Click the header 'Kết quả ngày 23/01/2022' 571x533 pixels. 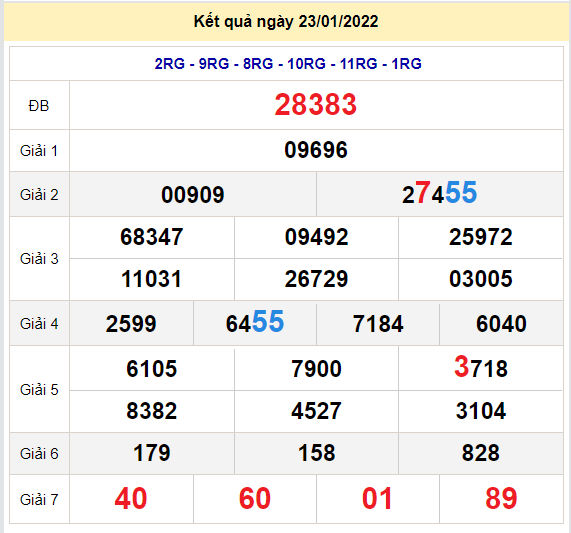click(286, 21)
